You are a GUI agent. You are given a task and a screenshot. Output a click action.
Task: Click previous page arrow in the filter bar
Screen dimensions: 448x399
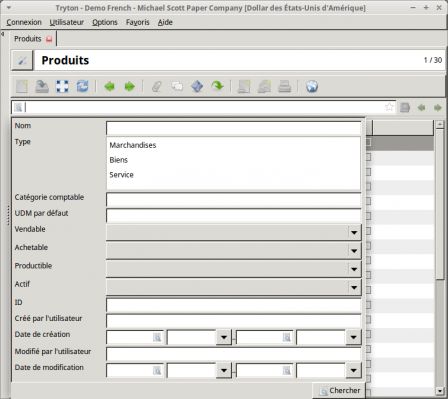coord(422,107)
